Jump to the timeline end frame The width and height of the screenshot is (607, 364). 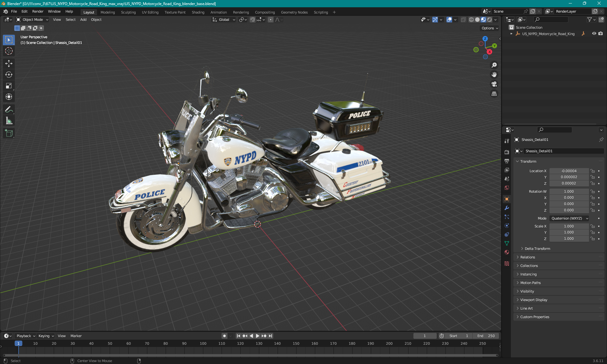pyautogui.click(x=271, y=336)
